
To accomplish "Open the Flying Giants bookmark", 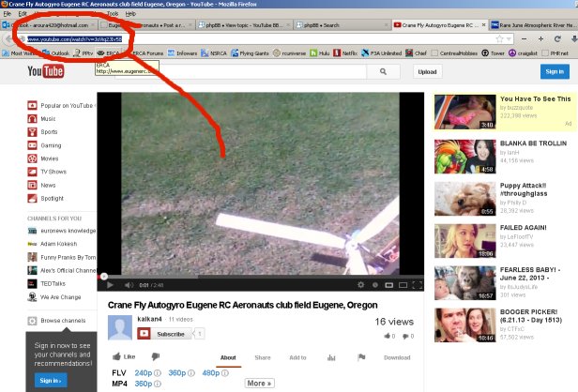I will (250, 53).
